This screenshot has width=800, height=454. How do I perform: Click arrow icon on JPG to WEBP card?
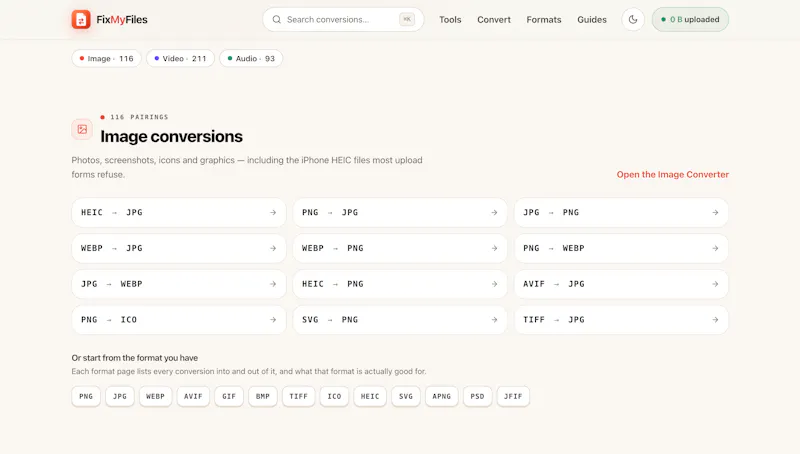273,284
